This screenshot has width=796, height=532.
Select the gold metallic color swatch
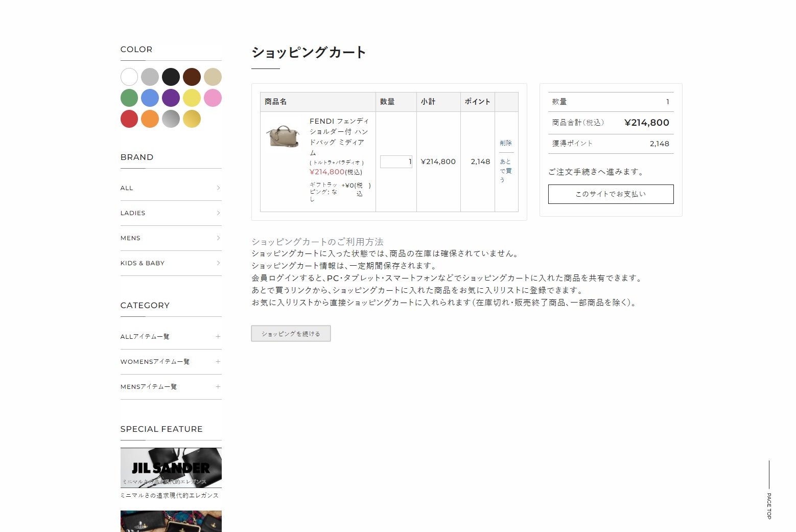pyautogui.click(x=192, y=119)
